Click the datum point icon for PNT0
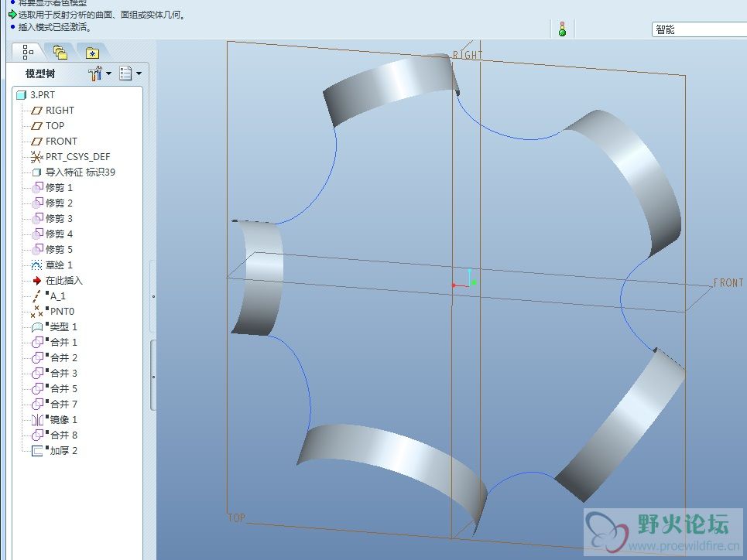Screen dimensions: 747x560 [36, 312]
